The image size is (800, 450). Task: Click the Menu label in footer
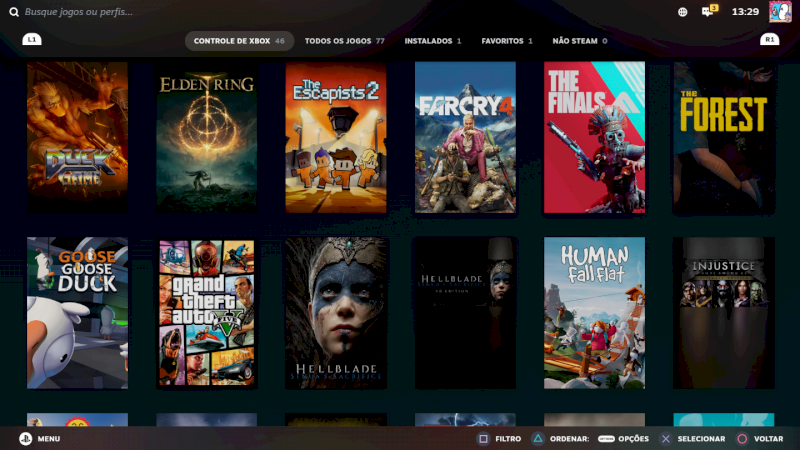49,439
